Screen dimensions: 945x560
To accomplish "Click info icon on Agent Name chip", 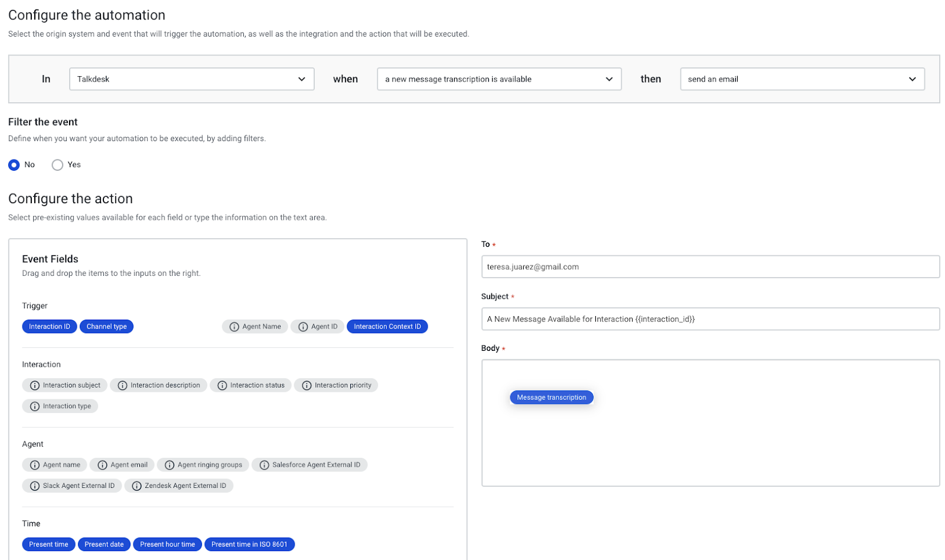I will tap(234, 327).
